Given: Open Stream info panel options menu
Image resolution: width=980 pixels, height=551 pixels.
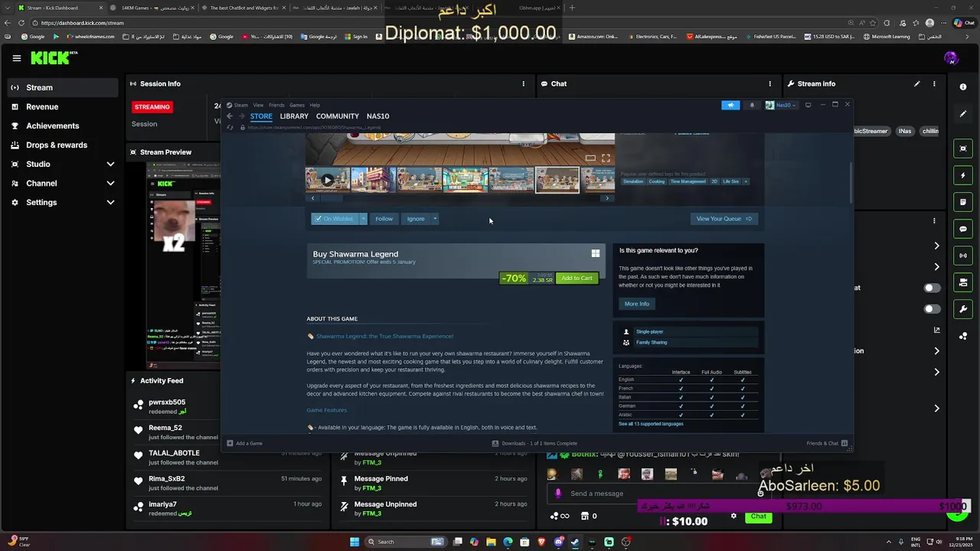Looking at the screenshot, I should coord(934,83).
